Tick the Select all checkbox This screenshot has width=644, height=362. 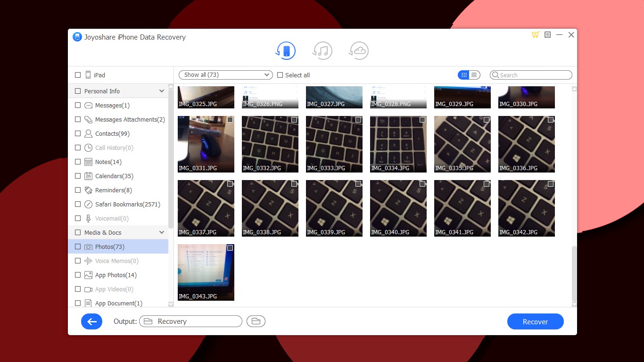280,75
